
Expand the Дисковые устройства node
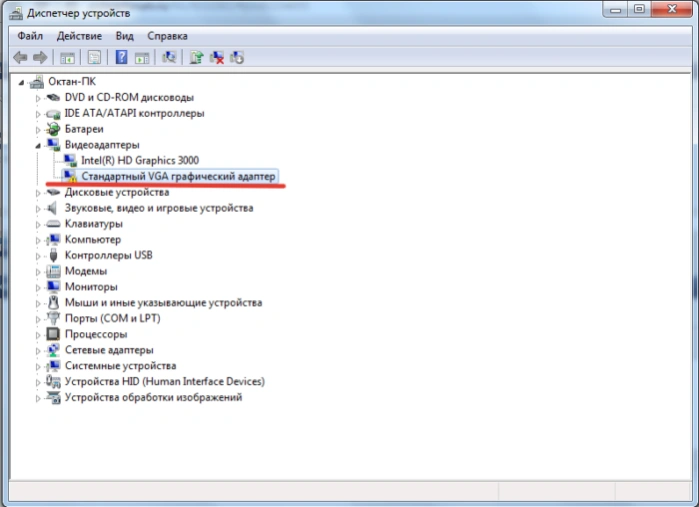[38, 193]
